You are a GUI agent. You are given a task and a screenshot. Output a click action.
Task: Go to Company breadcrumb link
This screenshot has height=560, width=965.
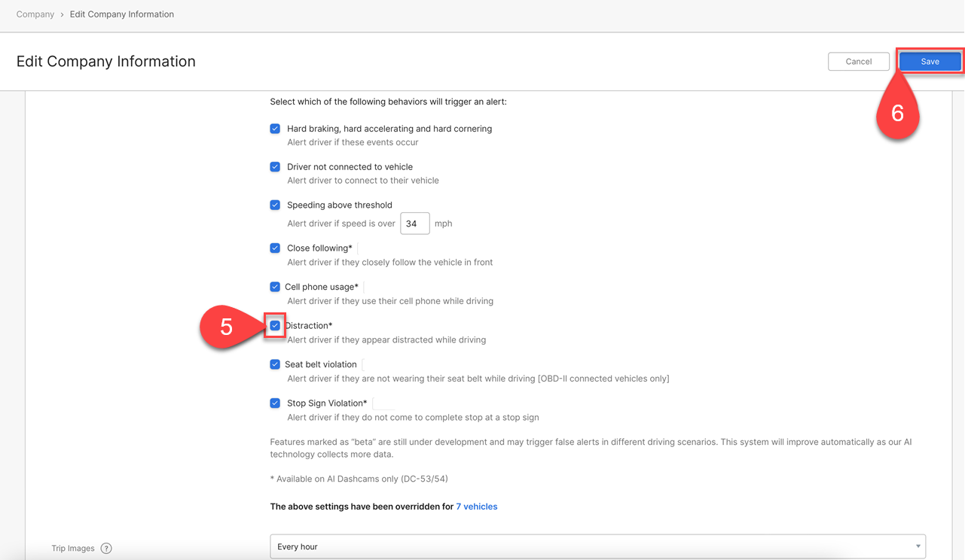35,14
